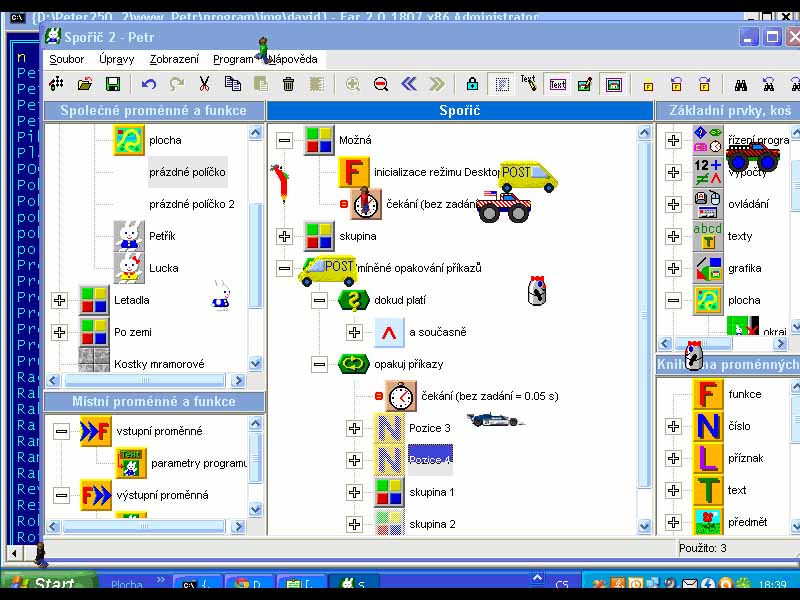Collapse the Možná tree node

point(285,141)
